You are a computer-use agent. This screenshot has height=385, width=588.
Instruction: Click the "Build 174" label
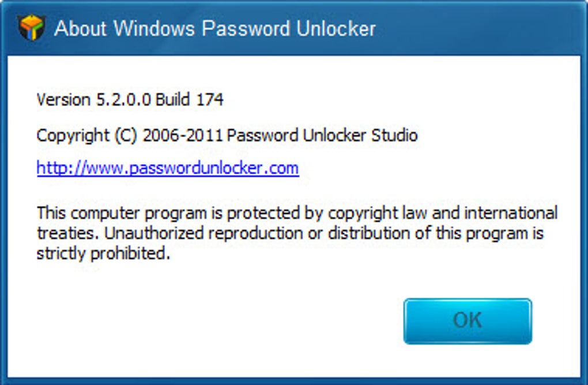[190, 100]
